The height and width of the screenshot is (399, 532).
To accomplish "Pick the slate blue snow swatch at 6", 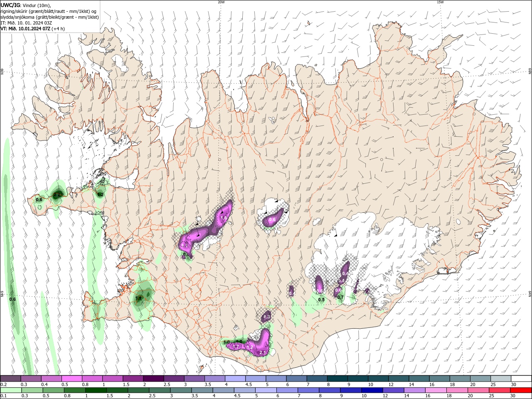I will point(296,379).
